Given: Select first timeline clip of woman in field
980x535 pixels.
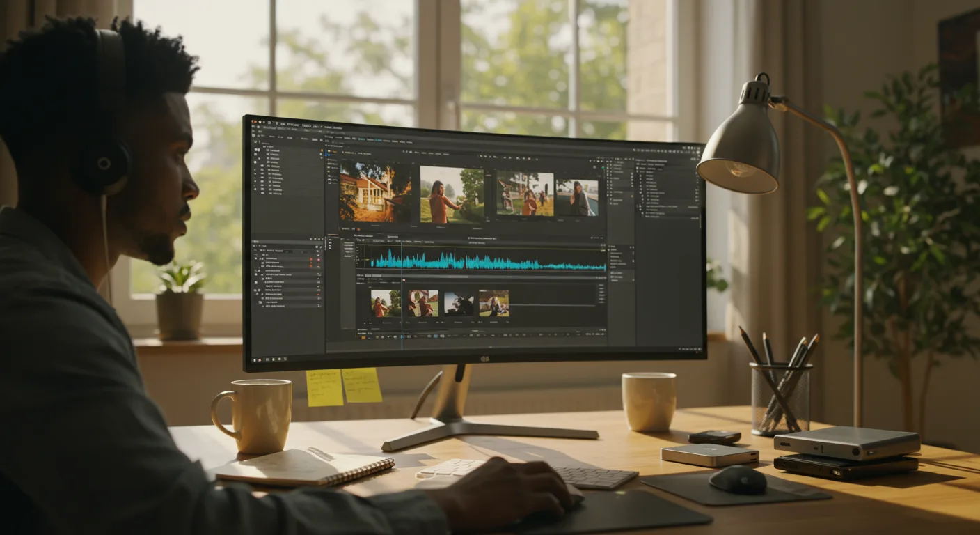Looking at the screenshot, I should [386, 304].
